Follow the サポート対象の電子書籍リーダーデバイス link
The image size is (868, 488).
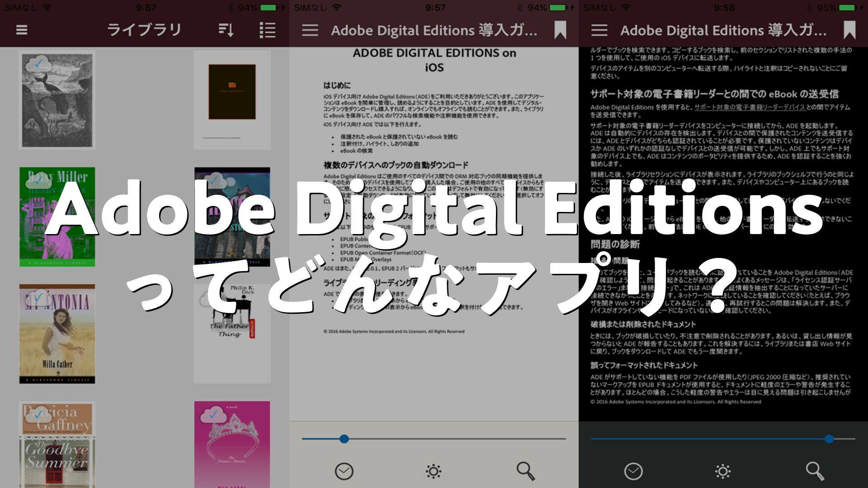750,108
